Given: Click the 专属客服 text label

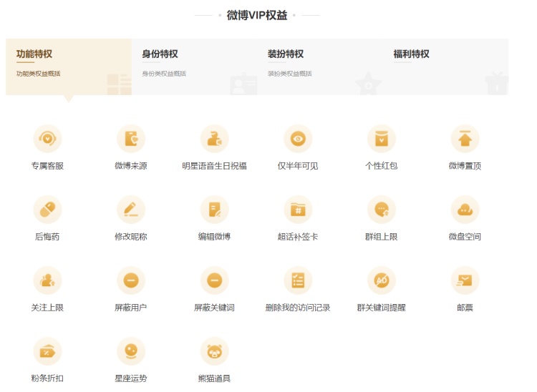Looking at the screenshot, I should [47, 166].
